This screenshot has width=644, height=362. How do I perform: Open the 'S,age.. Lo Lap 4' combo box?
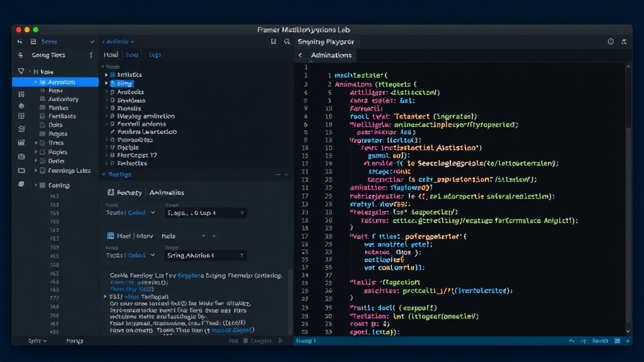pyautogui.click(x=206, y=212)
